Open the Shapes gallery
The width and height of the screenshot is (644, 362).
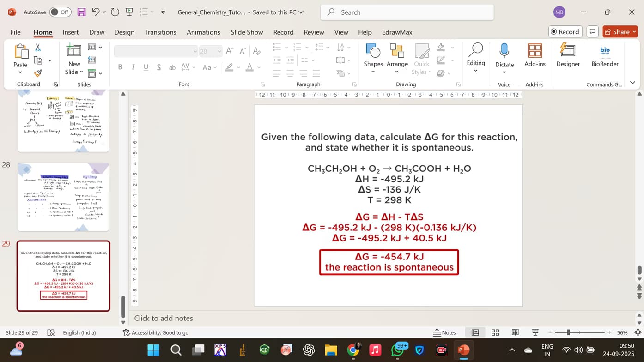(373, 58)
